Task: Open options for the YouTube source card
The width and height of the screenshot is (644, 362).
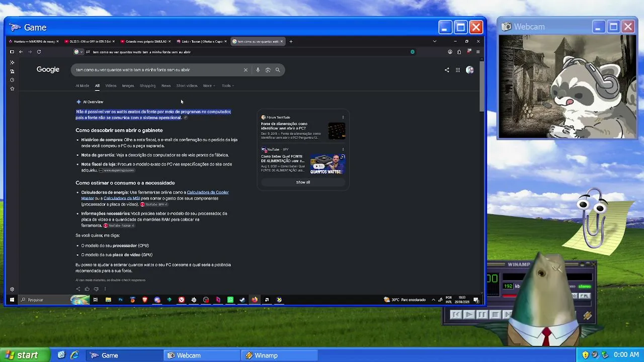Action: click(x=343, y=149)
